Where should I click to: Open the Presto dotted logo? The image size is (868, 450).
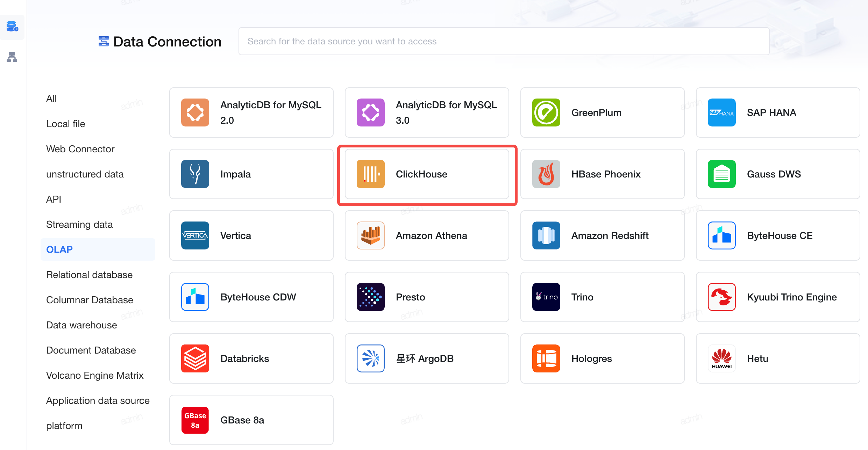[x=370, y=297]
